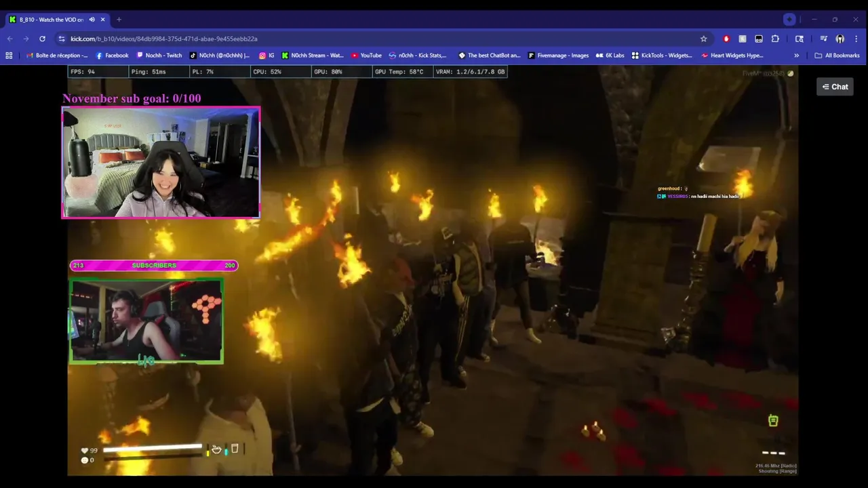Open N0chh Stream Kick bookmark
This screenshot has width=868, height=488.
click(313, 56)
